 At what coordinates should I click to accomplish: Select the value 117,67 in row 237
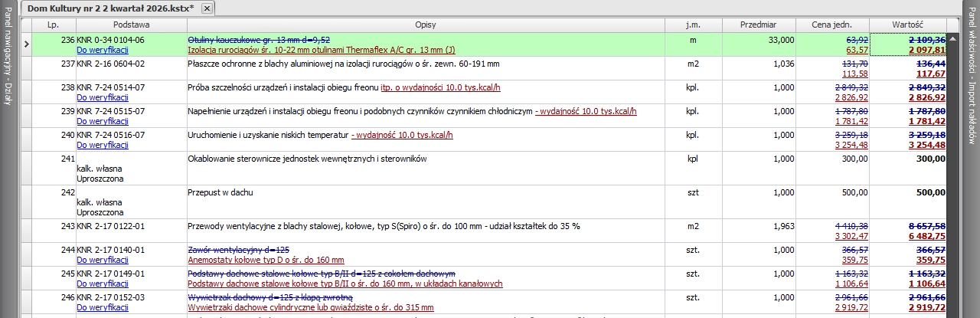pos(930,74)
